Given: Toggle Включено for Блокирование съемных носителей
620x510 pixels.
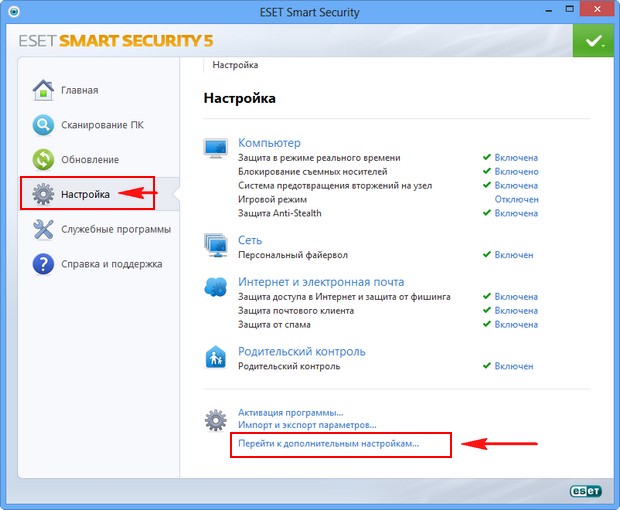Looking at the screenshot, I should [516, 172].
